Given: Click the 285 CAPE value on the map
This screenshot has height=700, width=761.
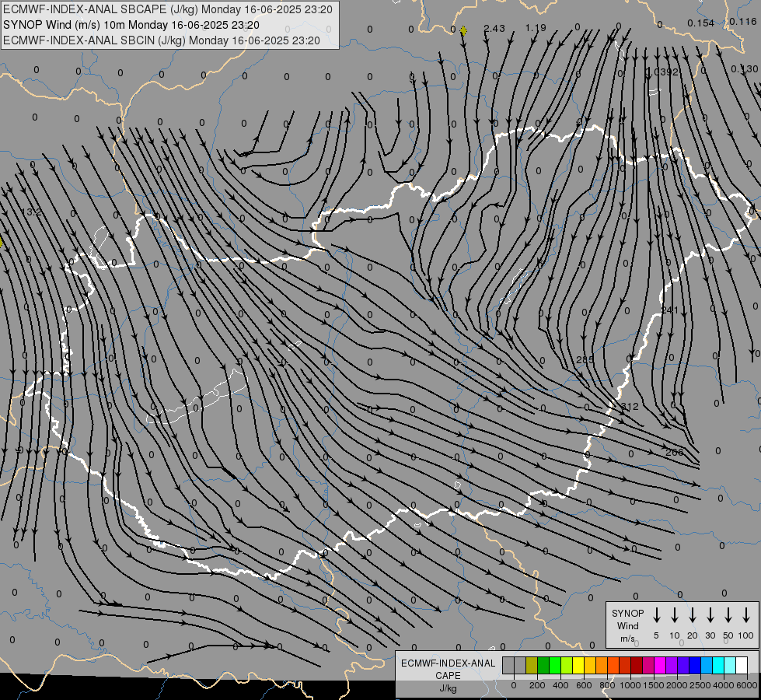Looking at the screenshot, I should coord(585,359).
